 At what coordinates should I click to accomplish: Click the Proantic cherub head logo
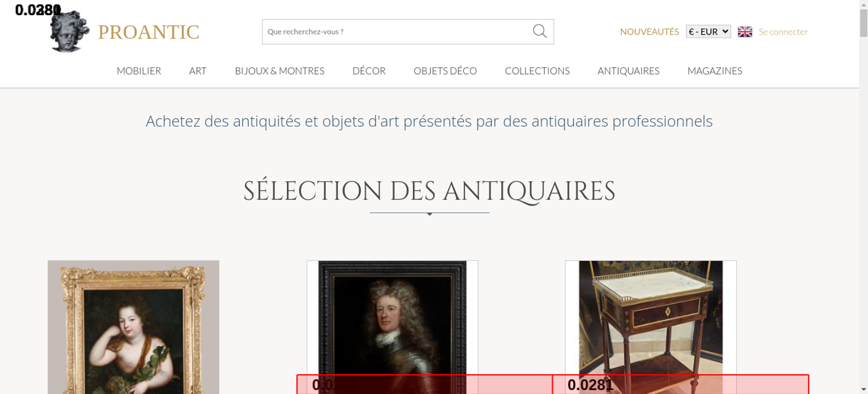69,32
